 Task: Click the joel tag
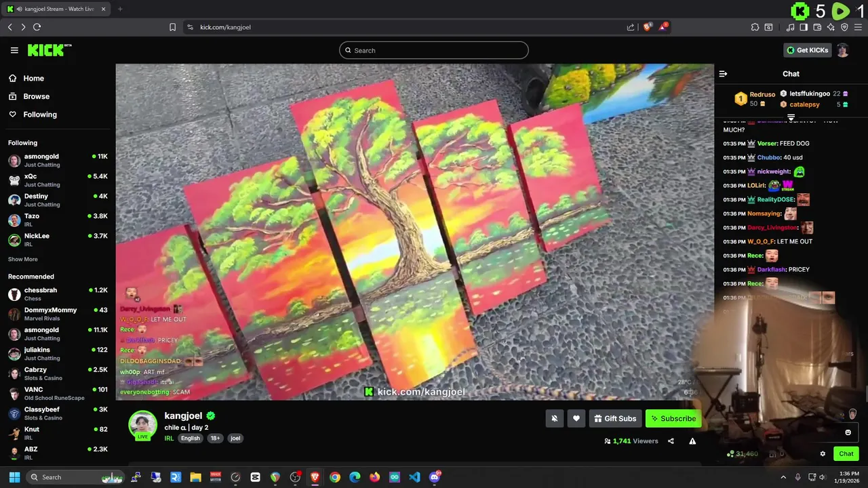[x=235, y=439]
